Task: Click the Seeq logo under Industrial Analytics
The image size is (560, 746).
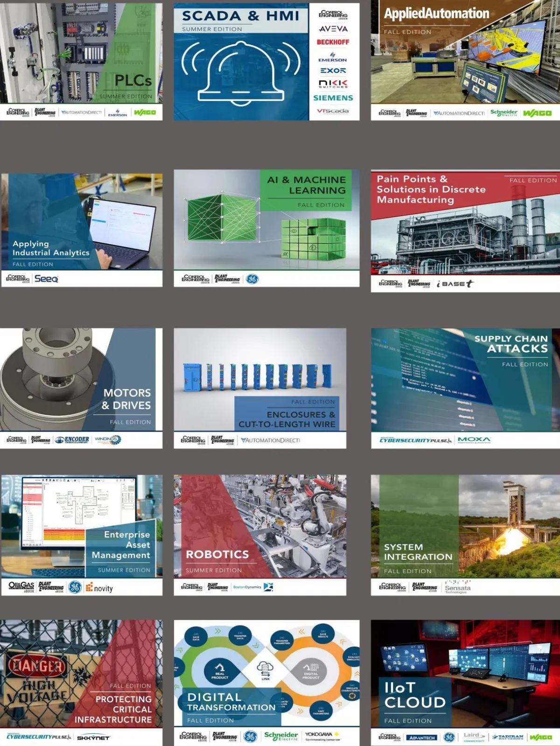Action: point(46,279)
